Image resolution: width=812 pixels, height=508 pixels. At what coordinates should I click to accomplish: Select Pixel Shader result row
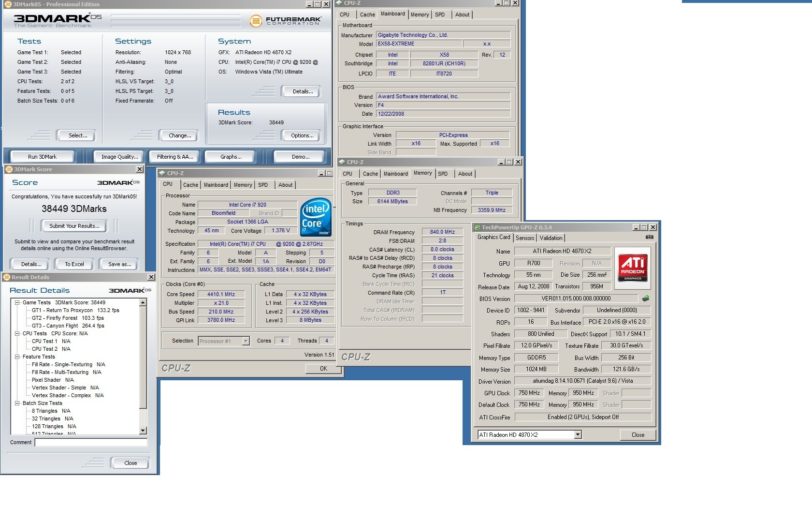pos(53,380)
